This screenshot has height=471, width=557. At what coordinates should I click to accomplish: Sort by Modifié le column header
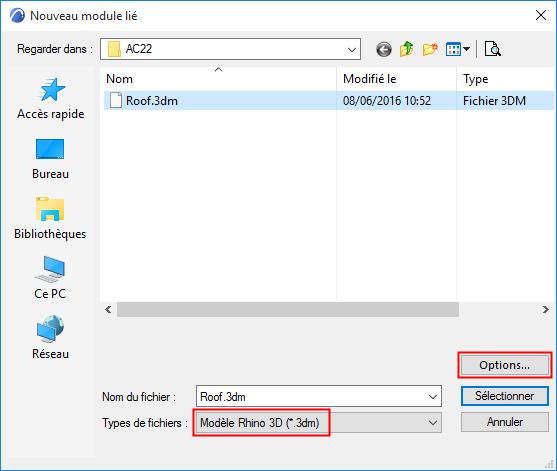pos(396,79)
